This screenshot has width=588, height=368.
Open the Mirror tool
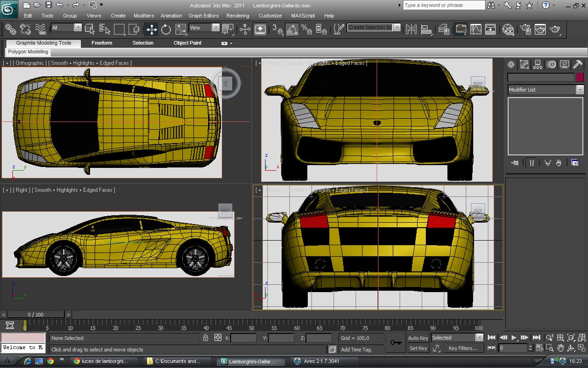point(412,29)
